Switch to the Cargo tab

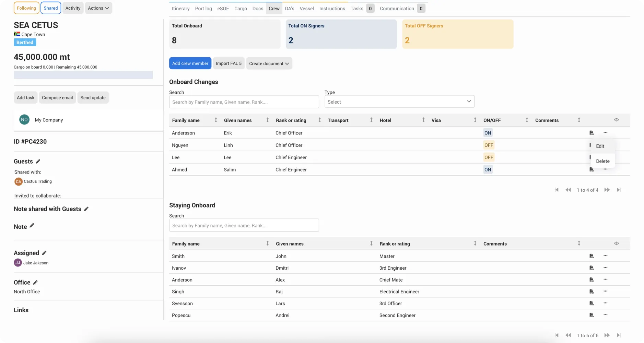[241, 9]
